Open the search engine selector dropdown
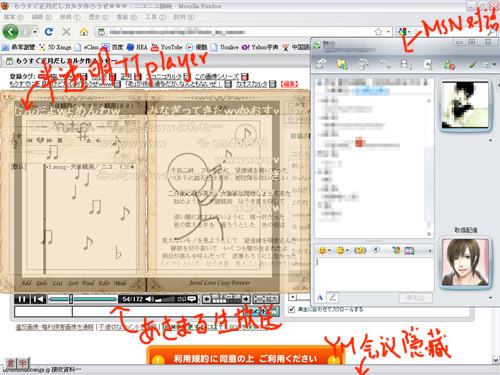The height and width of the screenshot is (375, 500). pyautogui.click(x=404, y=32)
